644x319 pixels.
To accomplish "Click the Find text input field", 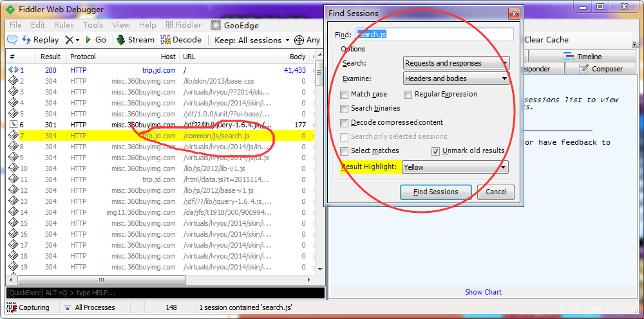I will click(434, 35).
